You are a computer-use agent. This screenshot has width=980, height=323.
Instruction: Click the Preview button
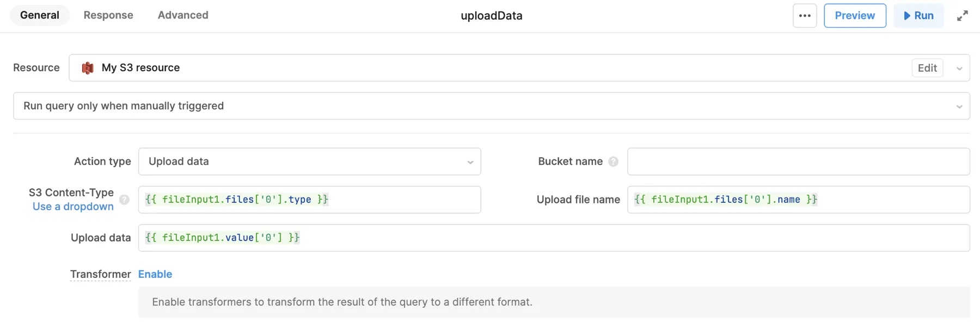855,16
